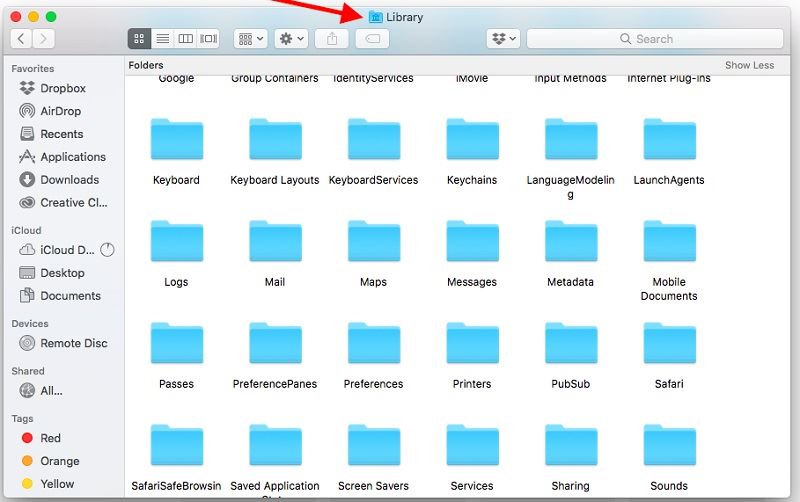The width and height of the screenshot is (800, 502).
Task: Click into the Search field
Action: (x=655, y=39)
